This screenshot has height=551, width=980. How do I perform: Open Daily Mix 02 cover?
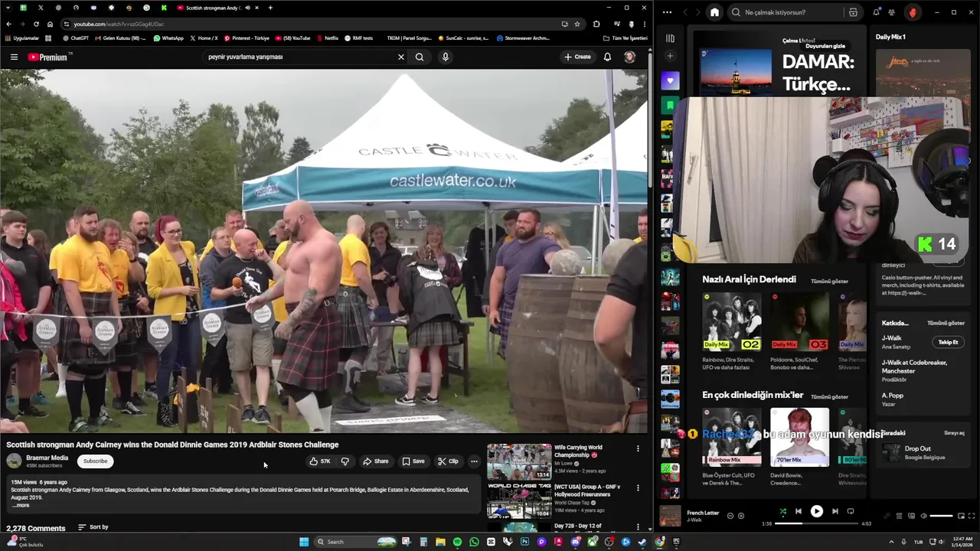click(x=732, y=321)
